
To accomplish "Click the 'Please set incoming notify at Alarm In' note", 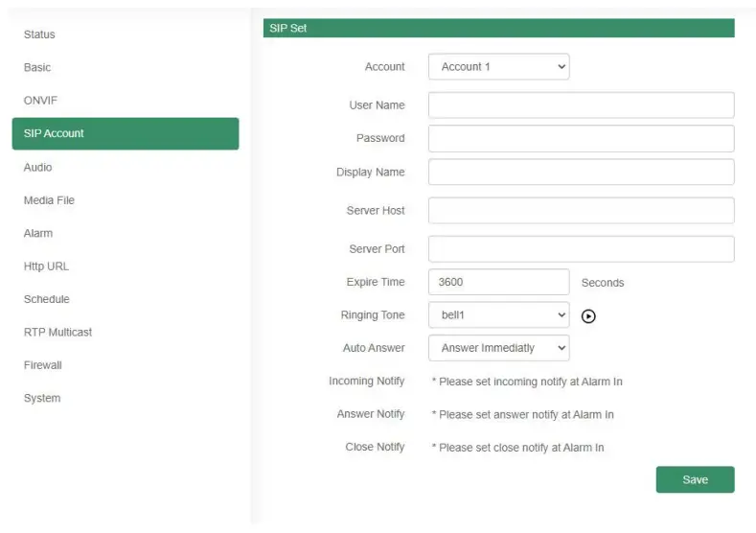I will click(x=527, y=382).
